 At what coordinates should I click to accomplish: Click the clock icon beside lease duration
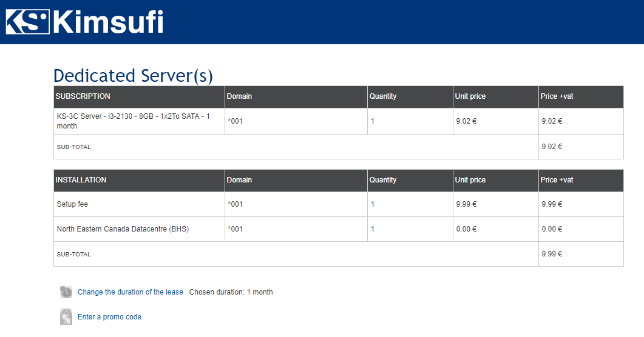(x=66, y=292)
